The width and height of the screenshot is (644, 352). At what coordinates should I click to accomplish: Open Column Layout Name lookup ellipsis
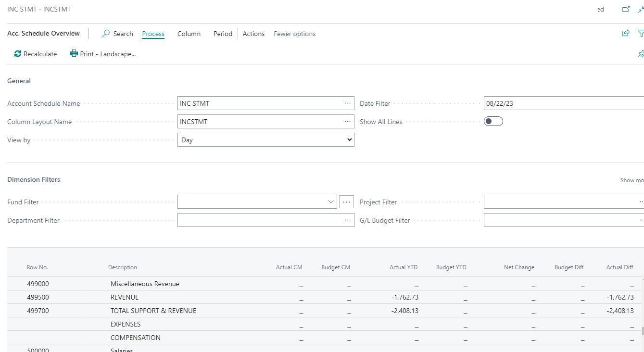pos(348,122)
